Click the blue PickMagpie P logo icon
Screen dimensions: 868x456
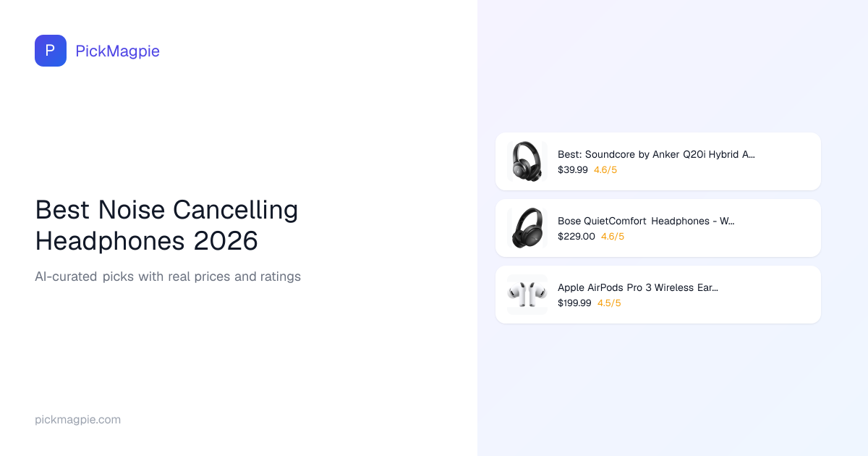51,51
